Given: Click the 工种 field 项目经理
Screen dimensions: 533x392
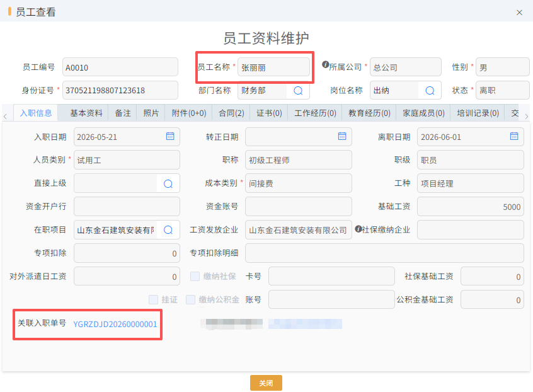Looking at the screenshot, I should tap(471, 183).
